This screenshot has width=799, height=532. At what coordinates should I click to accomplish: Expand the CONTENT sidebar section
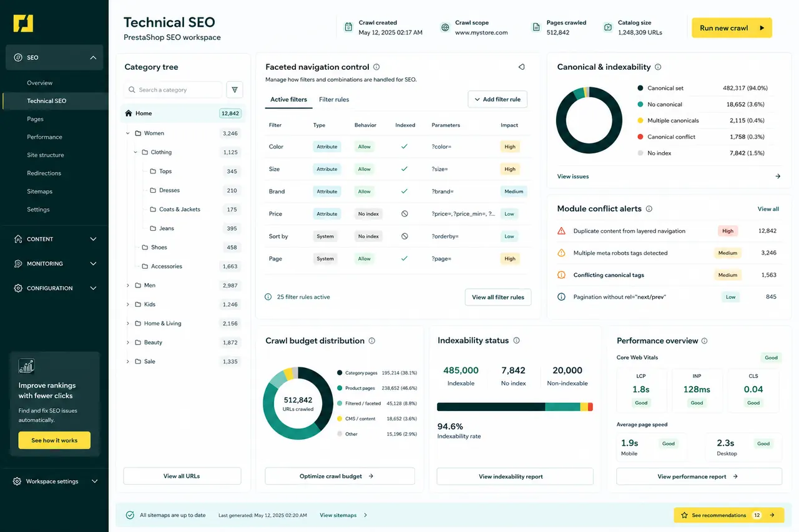(93, 239)
